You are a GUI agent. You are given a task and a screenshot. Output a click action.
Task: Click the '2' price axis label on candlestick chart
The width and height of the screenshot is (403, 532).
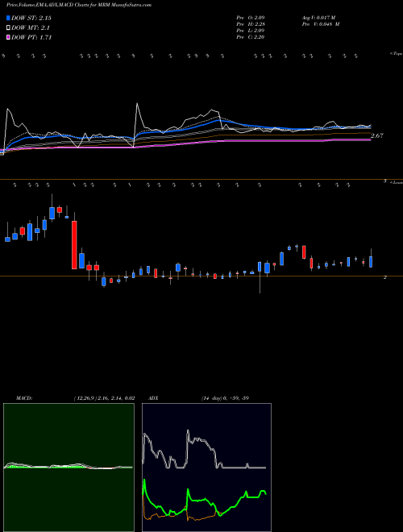coord(385,277)
